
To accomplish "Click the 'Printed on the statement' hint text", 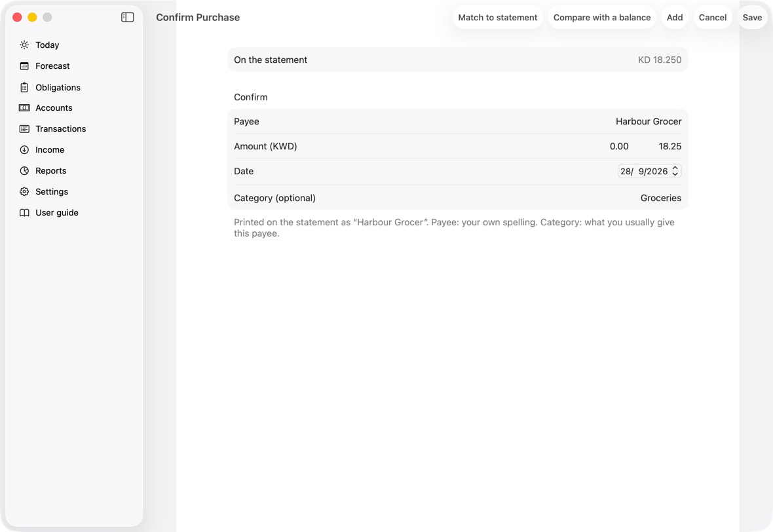I will [x=454, y=228].
